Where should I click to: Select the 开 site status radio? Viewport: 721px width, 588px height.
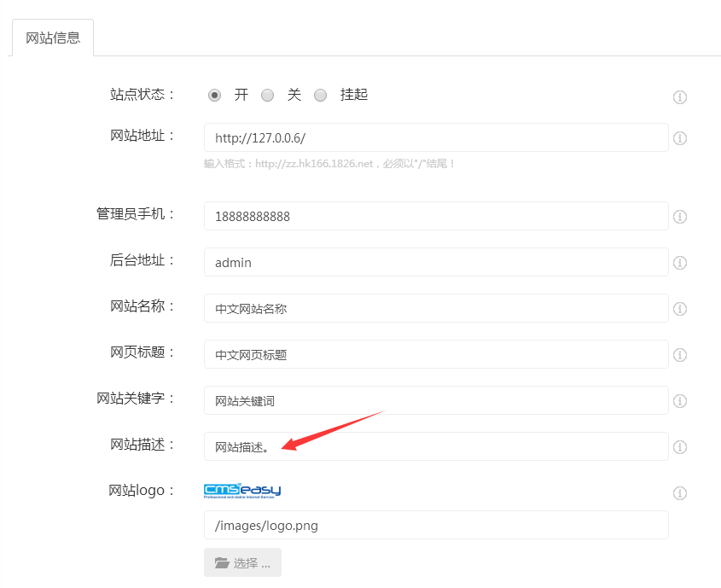point(215,96)
